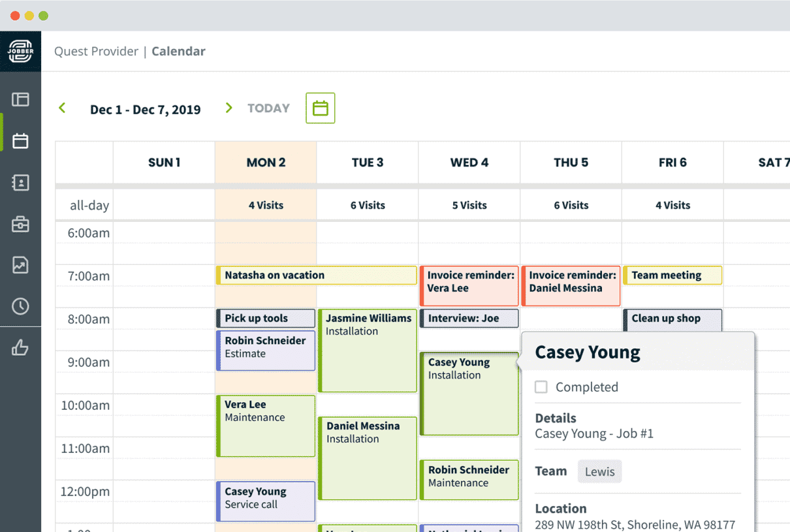Viewport: 790px width, 532px height.
Task: Select the THU 5 column header
Action: pos(571,163)
